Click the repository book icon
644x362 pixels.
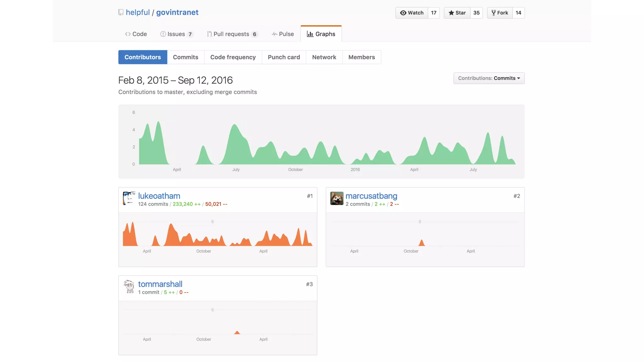click(121, 12)
